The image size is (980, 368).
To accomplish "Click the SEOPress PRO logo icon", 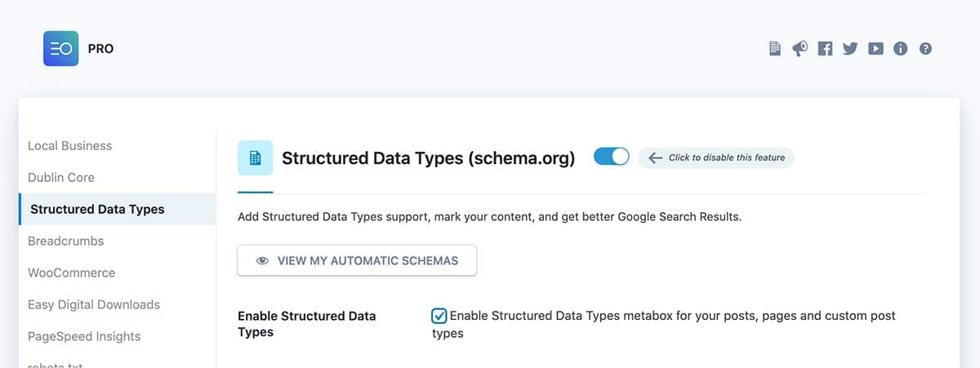I will [61, 48].
